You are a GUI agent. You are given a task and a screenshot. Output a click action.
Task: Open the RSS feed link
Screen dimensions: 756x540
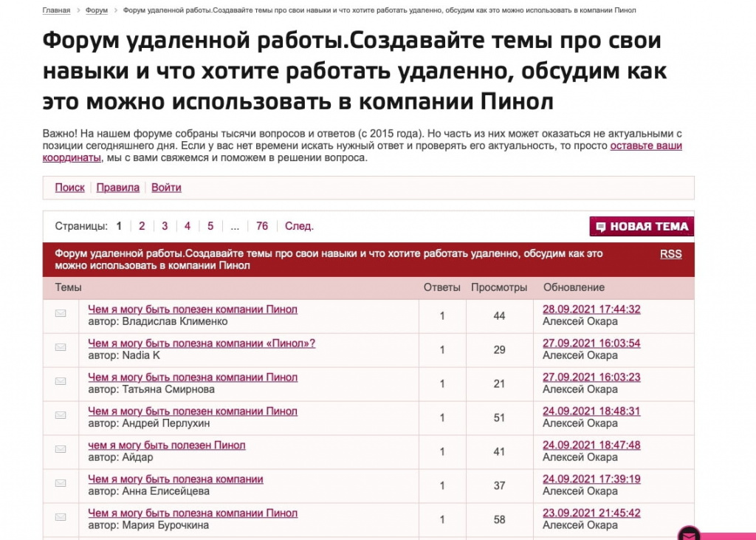tap(670, 254)
